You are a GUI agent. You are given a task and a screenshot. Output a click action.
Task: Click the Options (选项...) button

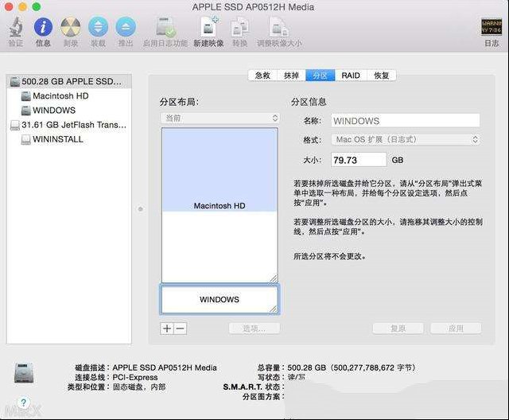[x=254, y=329]
